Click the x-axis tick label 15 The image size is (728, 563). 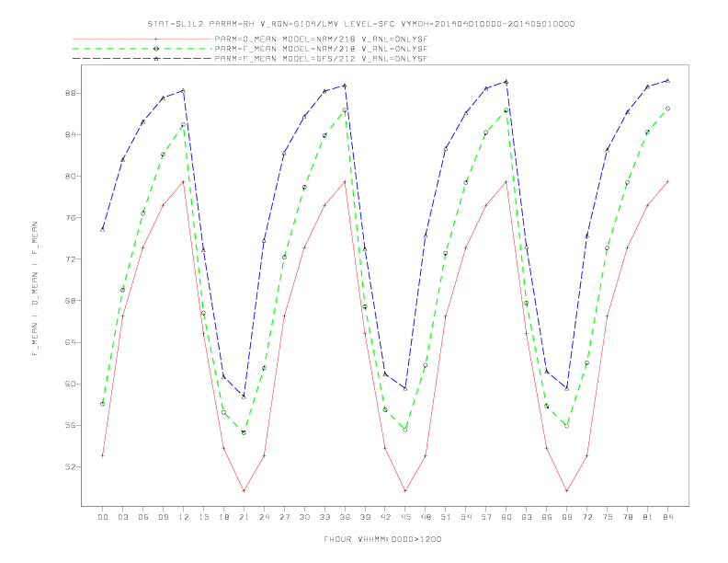(x=204, y=517)
